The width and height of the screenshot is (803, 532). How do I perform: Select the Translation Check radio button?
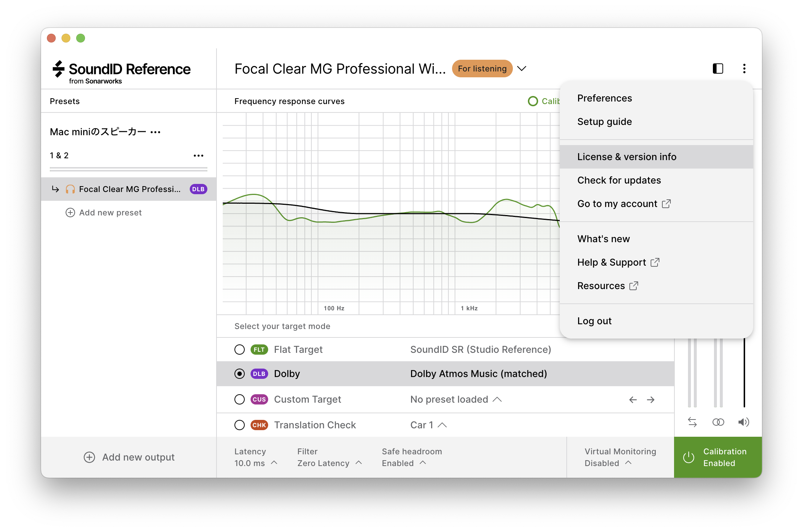coord(240,425)
